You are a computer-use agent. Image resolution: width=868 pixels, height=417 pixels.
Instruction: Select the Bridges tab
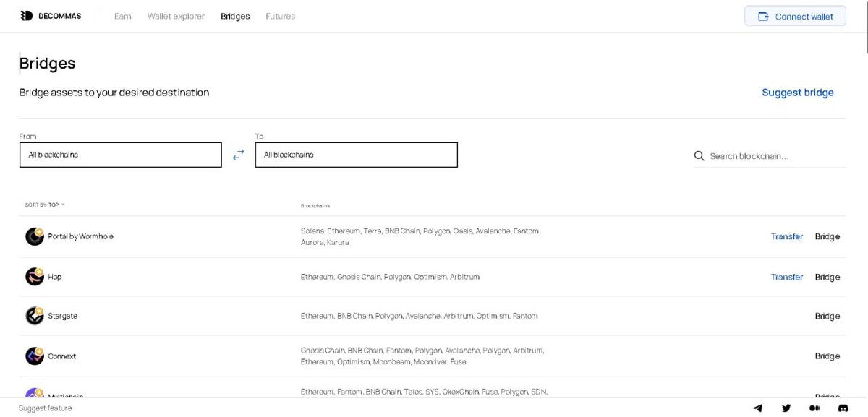coord(235,16)
